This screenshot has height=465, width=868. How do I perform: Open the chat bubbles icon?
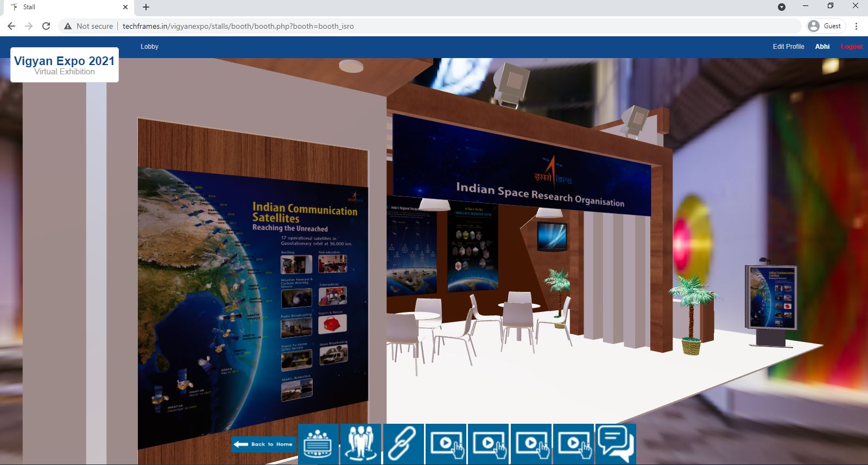[616, 444]
